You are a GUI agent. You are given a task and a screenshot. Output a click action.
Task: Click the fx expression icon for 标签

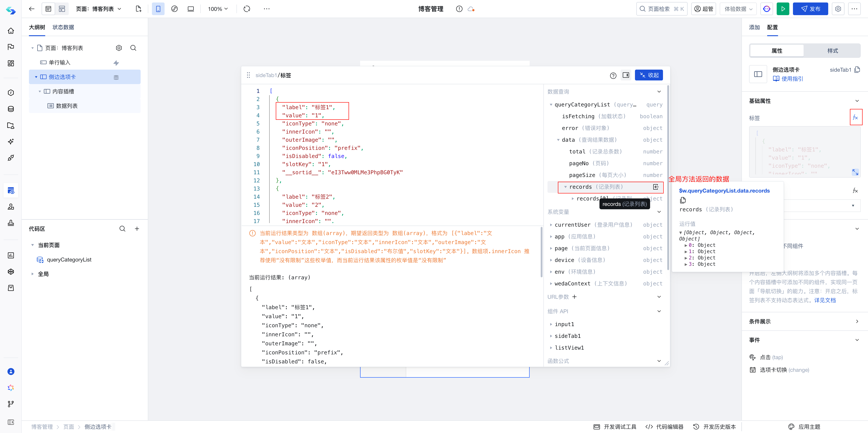point(856,117)
